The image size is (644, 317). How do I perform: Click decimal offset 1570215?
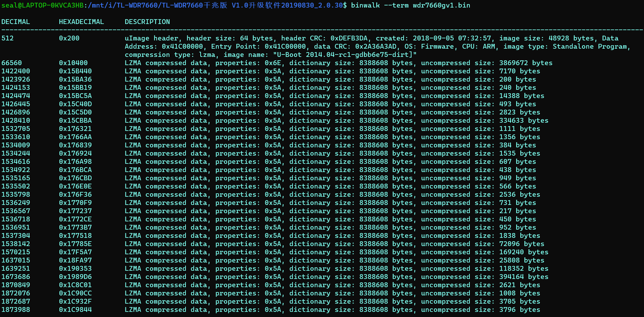pyautogui.click(x=16, y=252)
